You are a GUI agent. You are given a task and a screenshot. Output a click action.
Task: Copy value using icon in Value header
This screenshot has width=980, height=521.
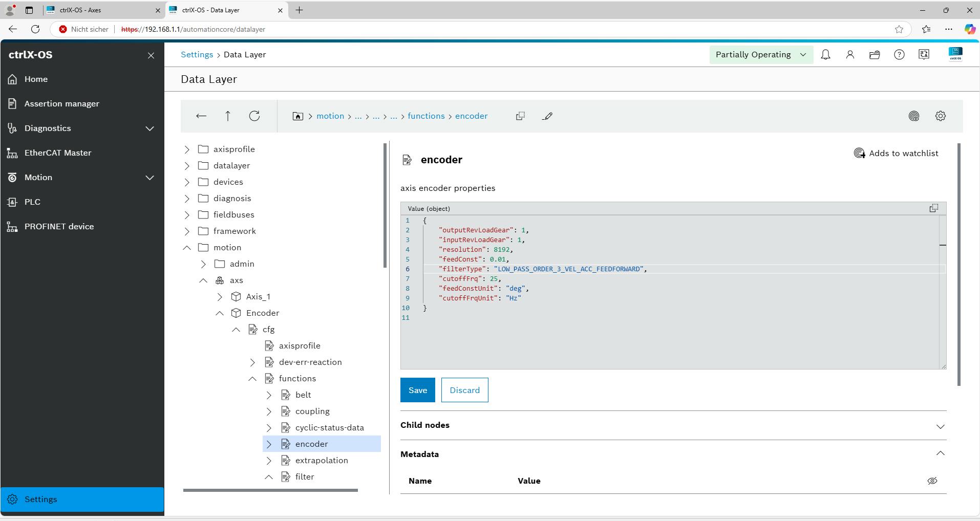pos(933,208)
